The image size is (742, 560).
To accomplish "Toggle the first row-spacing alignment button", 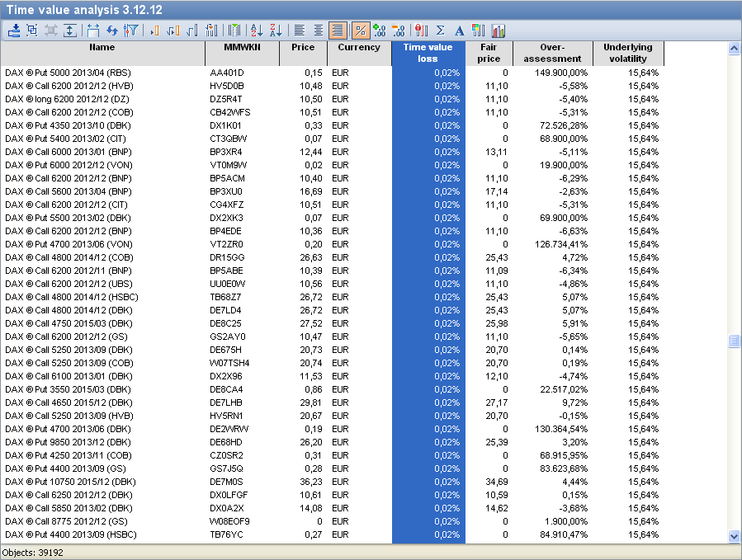I will pos(300,31).
